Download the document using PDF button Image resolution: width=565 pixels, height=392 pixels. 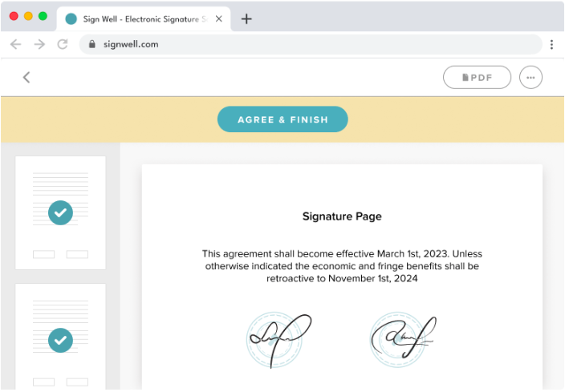(x=477, y=77)
